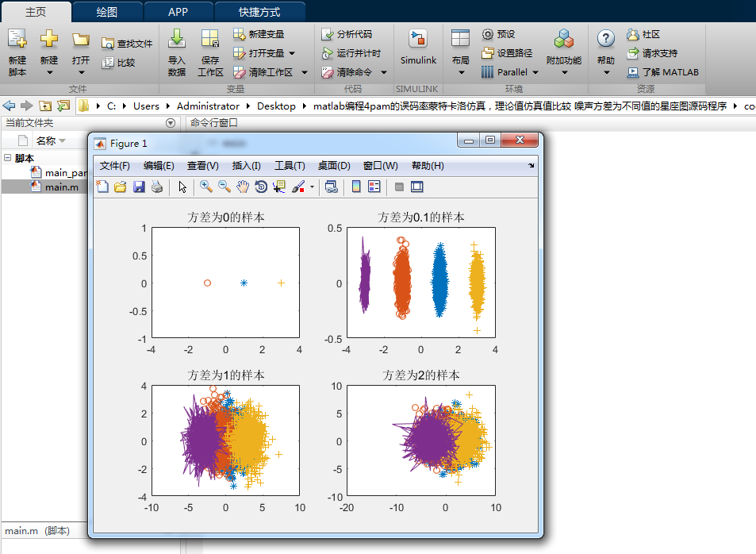
Task: Save the figure with the floppy icon
Action: click(x=139, y=187)
